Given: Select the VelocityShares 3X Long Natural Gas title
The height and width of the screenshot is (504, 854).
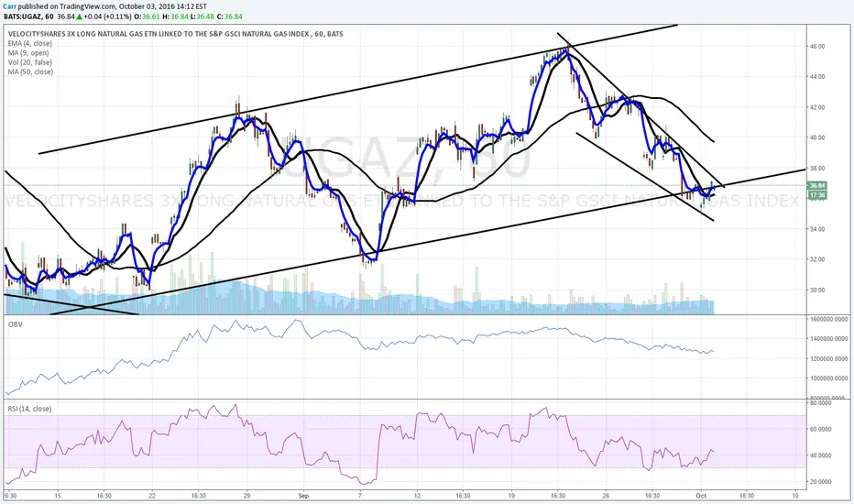Looking at the screenshot, I should click(175, 34).
